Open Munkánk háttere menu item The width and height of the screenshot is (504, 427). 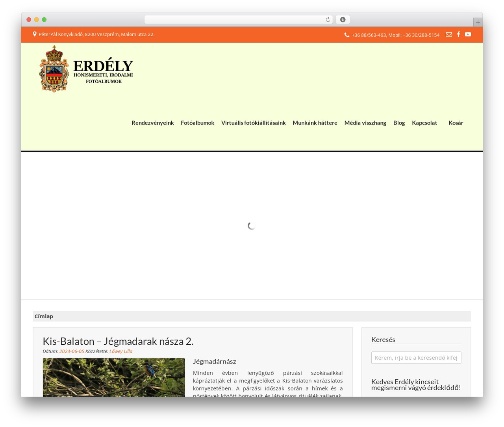[315, 123]
